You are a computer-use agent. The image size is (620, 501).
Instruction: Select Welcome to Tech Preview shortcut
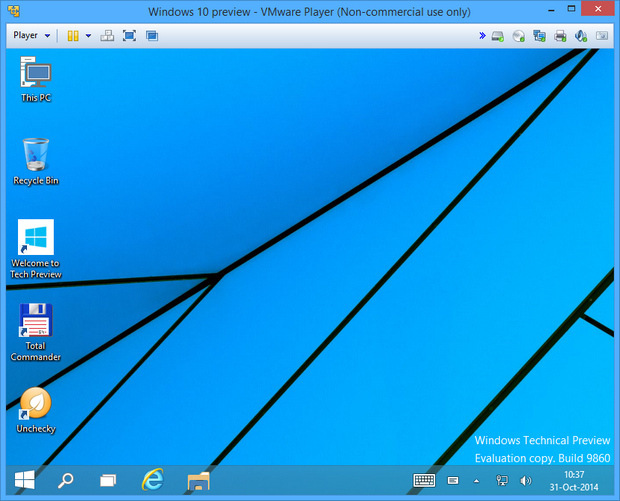[36, 249]
